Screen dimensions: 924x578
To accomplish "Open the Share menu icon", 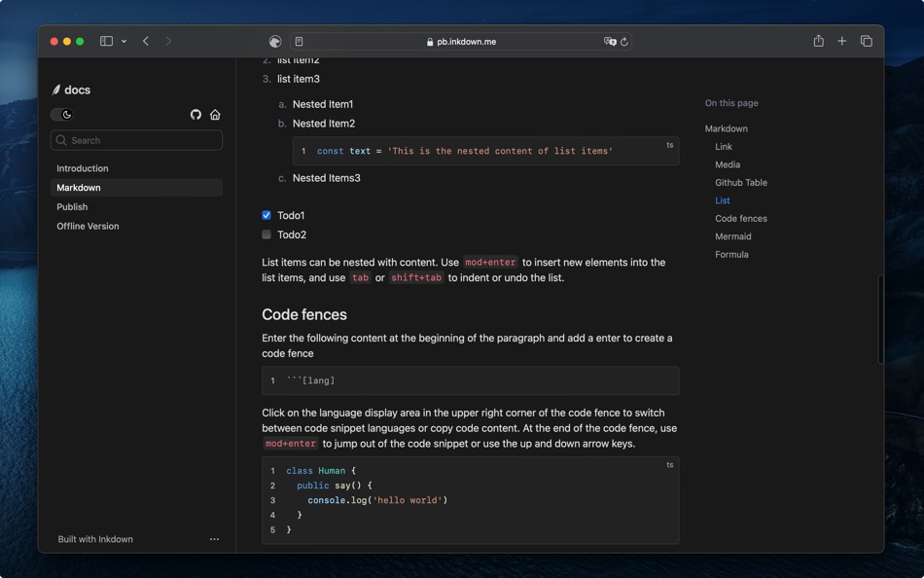I will pos(819,41).
